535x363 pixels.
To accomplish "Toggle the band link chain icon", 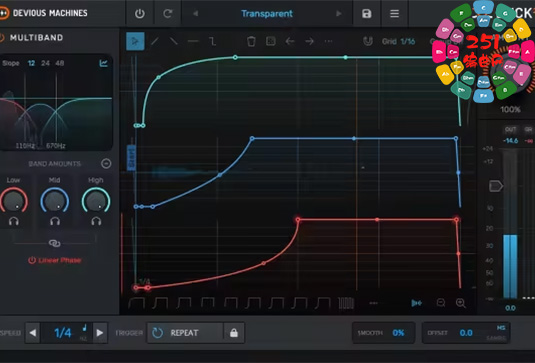I will click(55, 243).
